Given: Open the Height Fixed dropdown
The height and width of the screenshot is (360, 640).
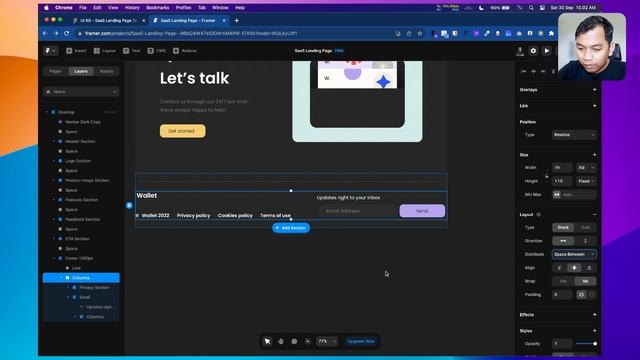Looking at the screenshot, I should click(586, 181).
